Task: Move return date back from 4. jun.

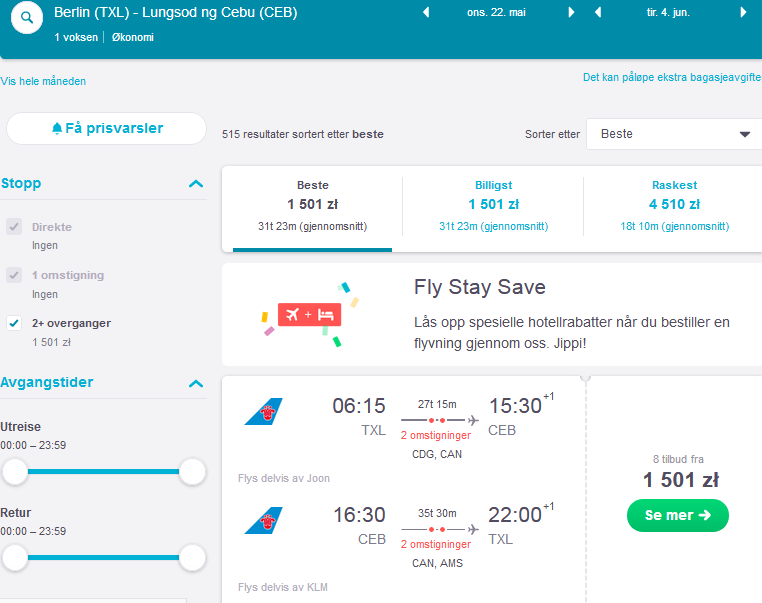Action: coord(598,12)
